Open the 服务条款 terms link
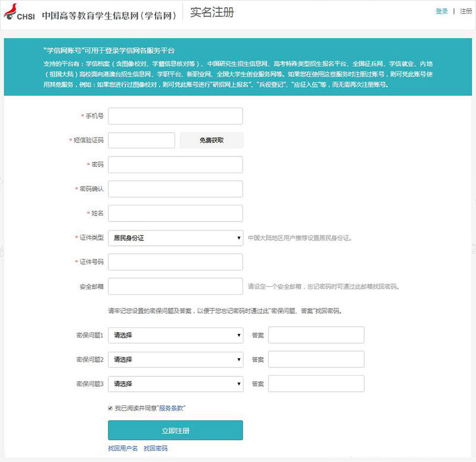The height and width of the screenshot is (462, 476). (171, 408)
